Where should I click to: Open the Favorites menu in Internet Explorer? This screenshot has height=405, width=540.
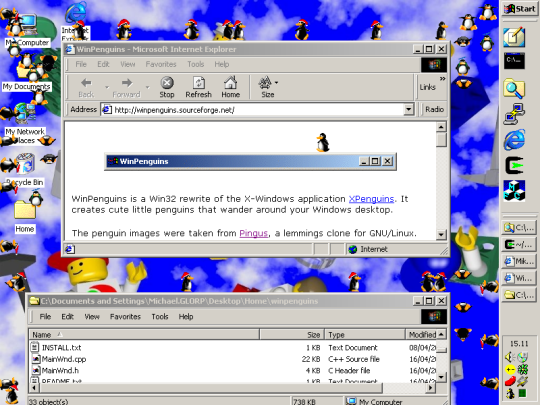pos(161,64)
